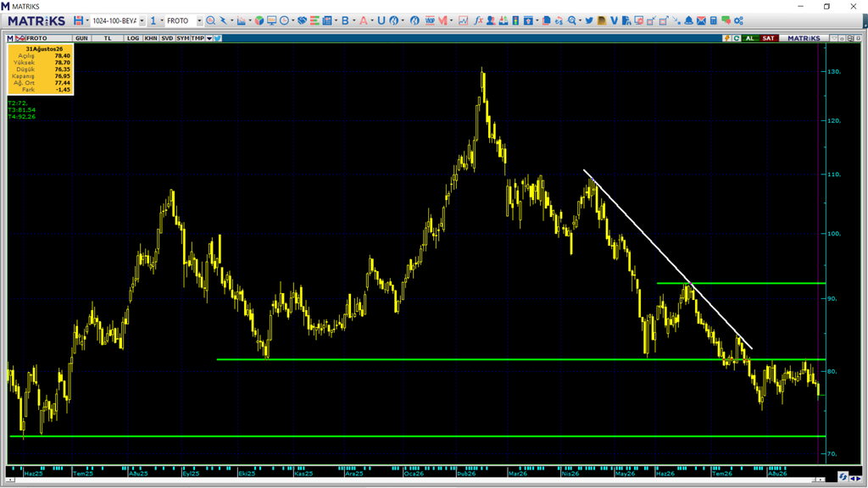Image resolution: width=868 pixels, height=488 pixels.
Task: Open the dropdown arrow beside the number 1
Action: coord(162,20)
